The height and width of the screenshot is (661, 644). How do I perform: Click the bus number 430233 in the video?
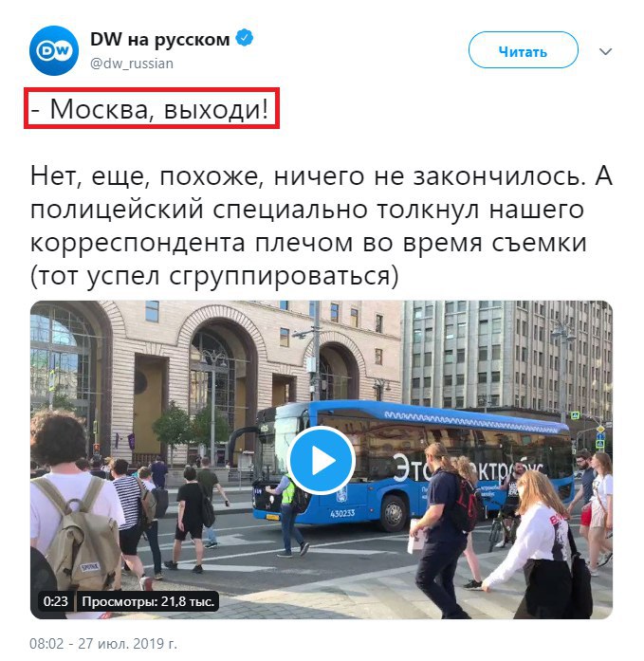click(342, 513)
